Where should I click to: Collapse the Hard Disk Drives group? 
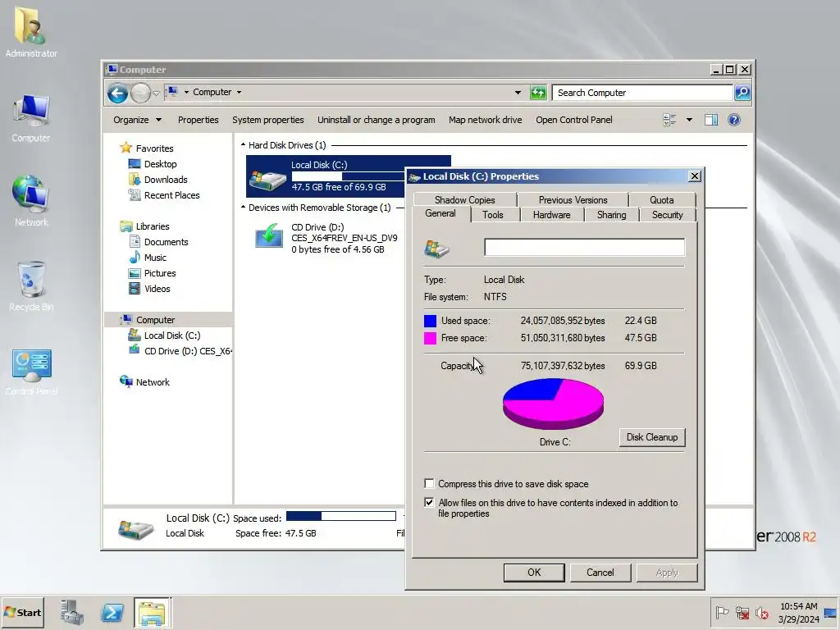(x=243, y=145)
